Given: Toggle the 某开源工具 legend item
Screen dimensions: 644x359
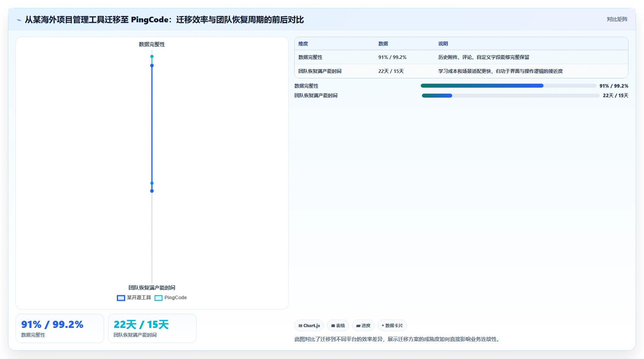Looking at the screenshot, I should pos(134,298).
